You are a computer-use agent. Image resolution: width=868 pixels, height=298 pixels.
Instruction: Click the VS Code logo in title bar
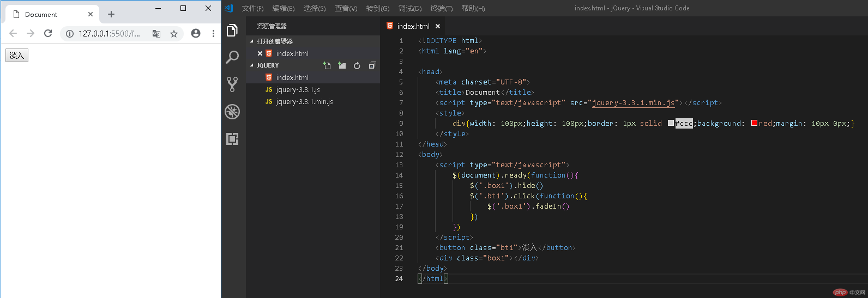(x=229, y=8)
